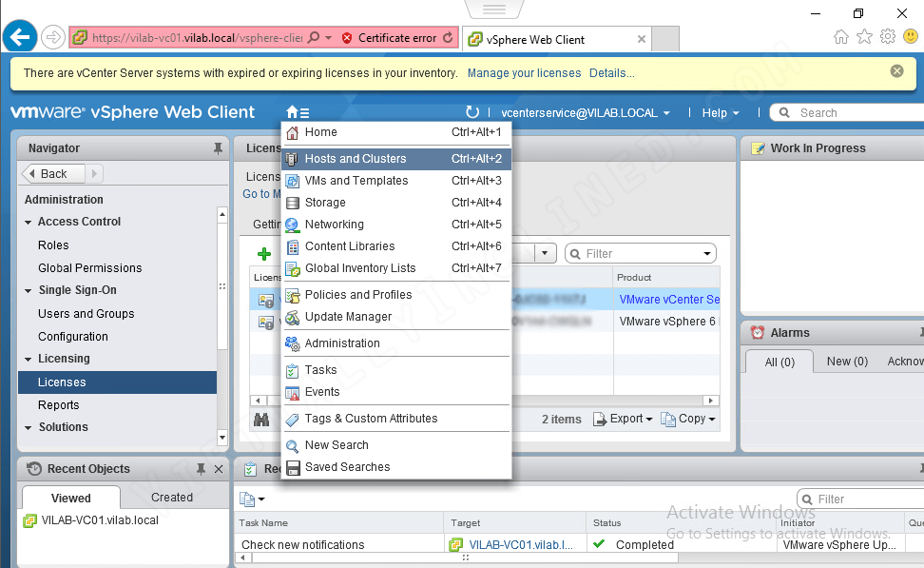Switch to the Viewed tab
This screenshot has width=924, height=568.
pyautogui.click(x=70, y=498)
